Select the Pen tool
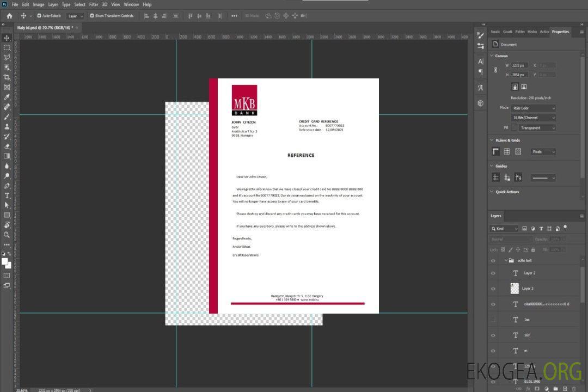The image size is (588, 392). [7, 186]
